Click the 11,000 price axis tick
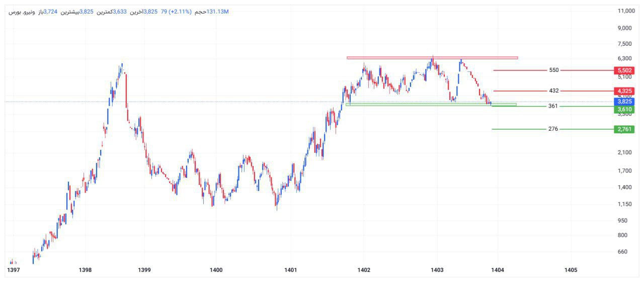The image size is (644, 282). (x=626, y=11)
